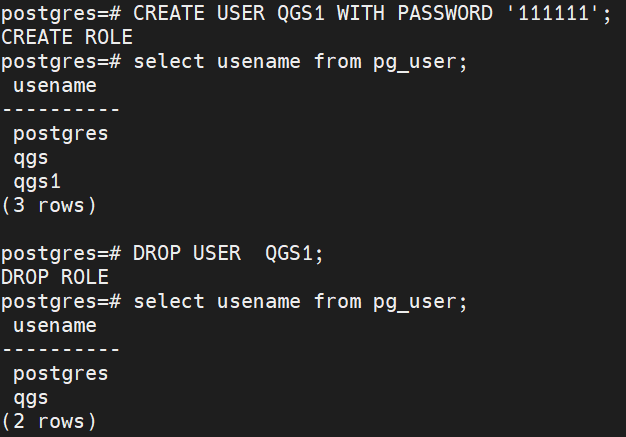626x437 pixels.
Task: Click QGS1 in the DROP USER command
Action: (295, 253)
